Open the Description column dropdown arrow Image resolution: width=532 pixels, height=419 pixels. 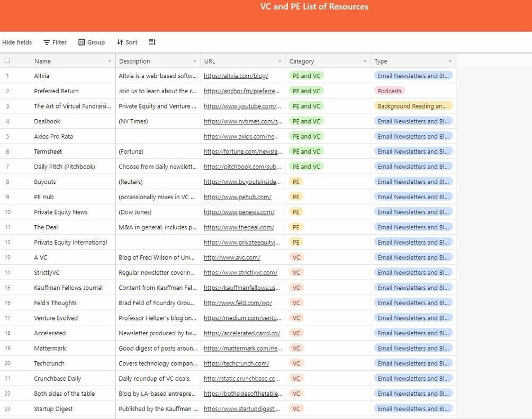(x=195, y=61)
